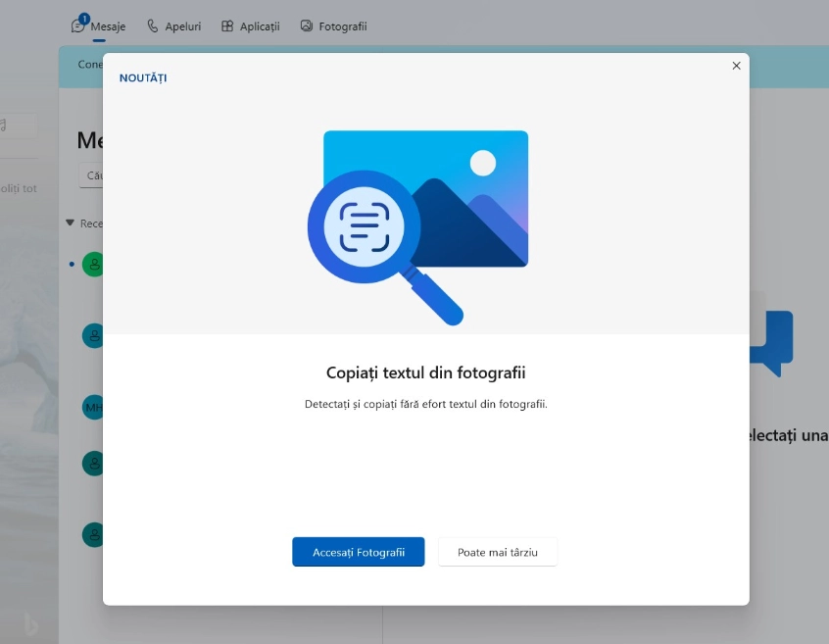Collapse the recent messages list triangle
This screenshot has width=829, height=644.
70,223
